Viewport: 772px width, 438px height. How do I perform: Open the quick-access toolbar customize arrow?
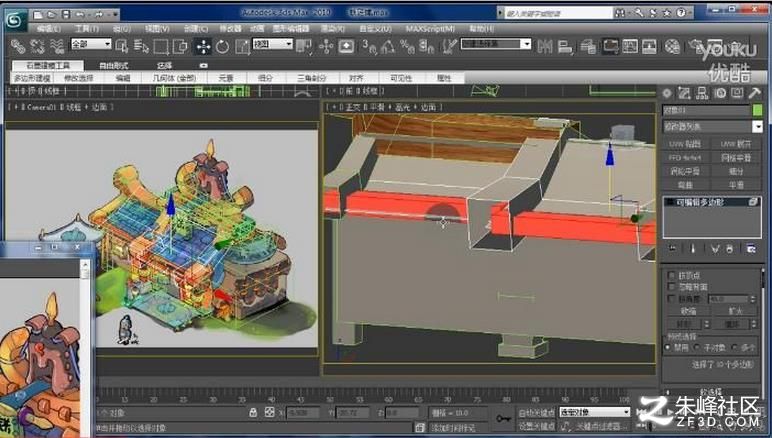click(x=115, y=14)
